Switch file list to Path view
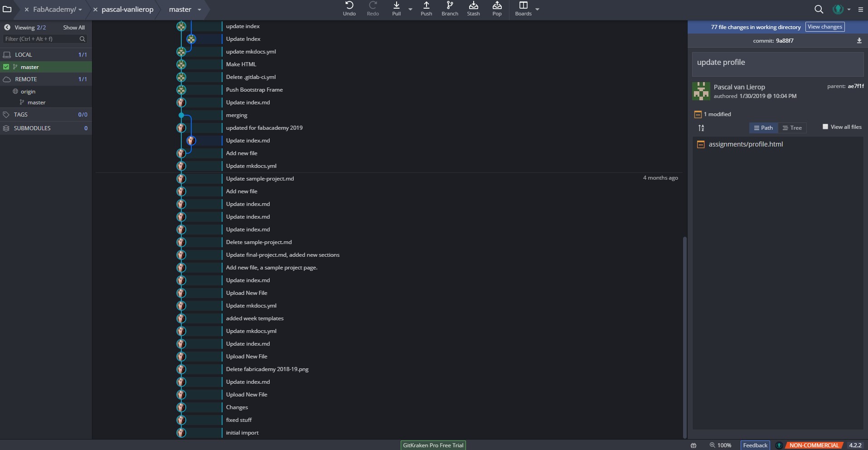 pos(763,128)
